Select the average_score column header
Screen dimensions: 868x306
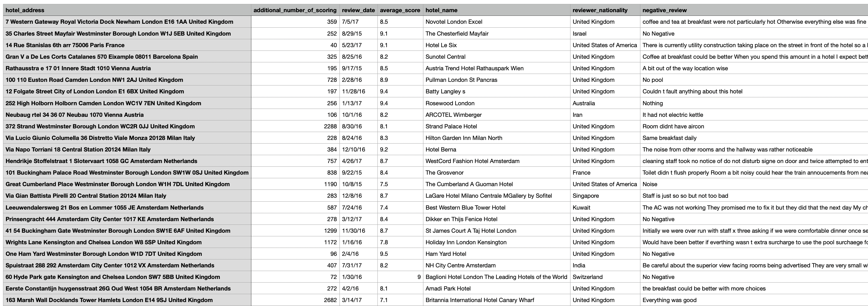[400, 10]
